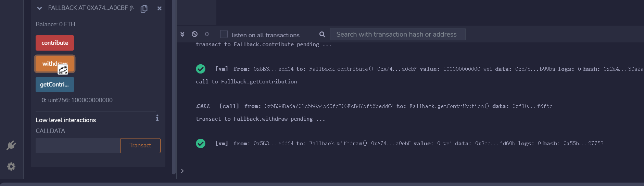Click the green check beside Fallback.withdraw transaction
The width and height of the screenshot is (644, 186).
tap(201, 144)
